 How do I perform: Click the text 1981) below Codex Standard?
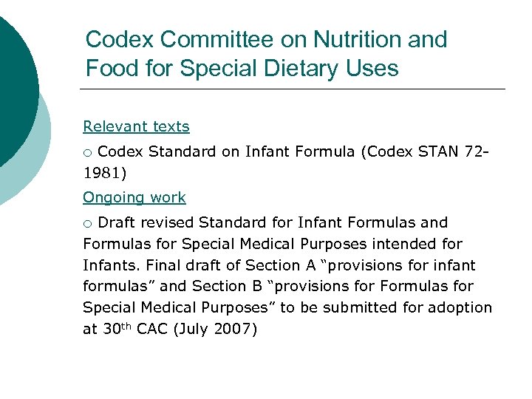coord(105,175)
